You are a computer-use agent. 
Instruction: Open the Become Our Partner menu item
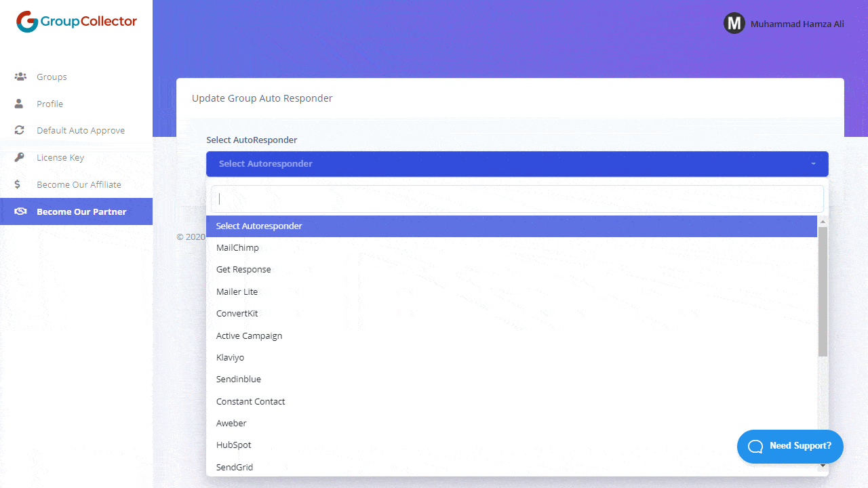click(81, 211)
